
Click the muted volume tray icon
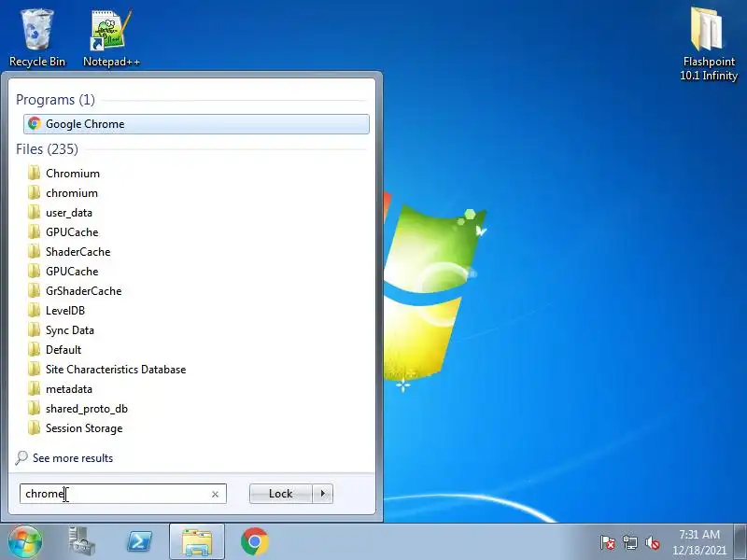point(652,542)
